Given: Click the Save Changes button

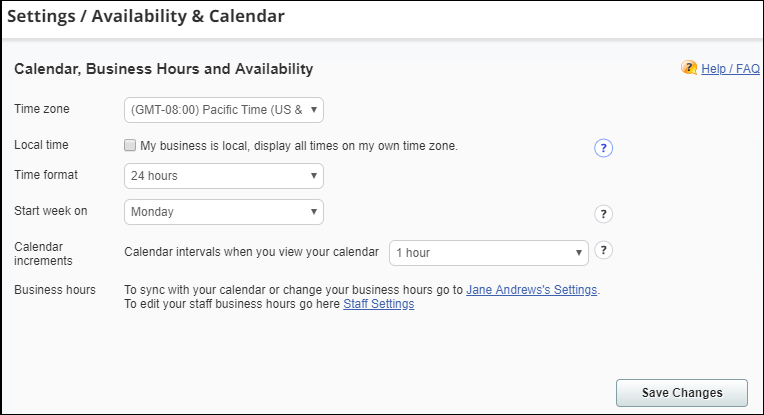Looking at the screenshot, I should (682, 393).
